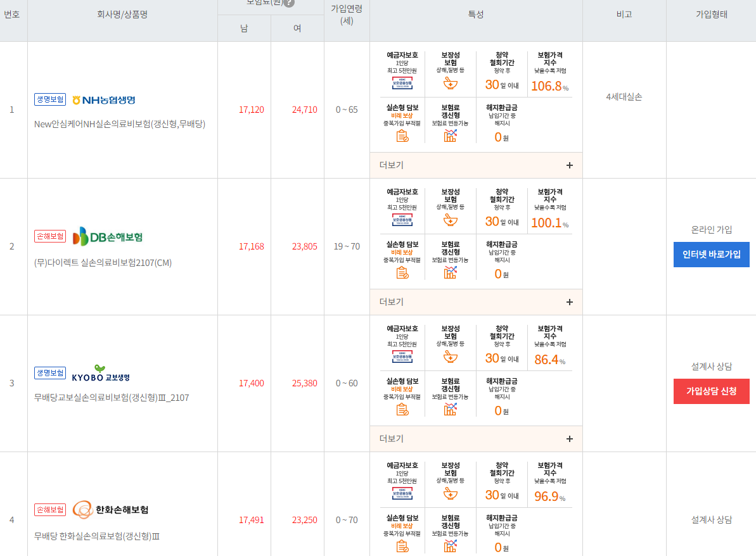The width and height of the screenshot is (756, 556).
Task: Click price index value 100.1%
Action: point(550,223)
